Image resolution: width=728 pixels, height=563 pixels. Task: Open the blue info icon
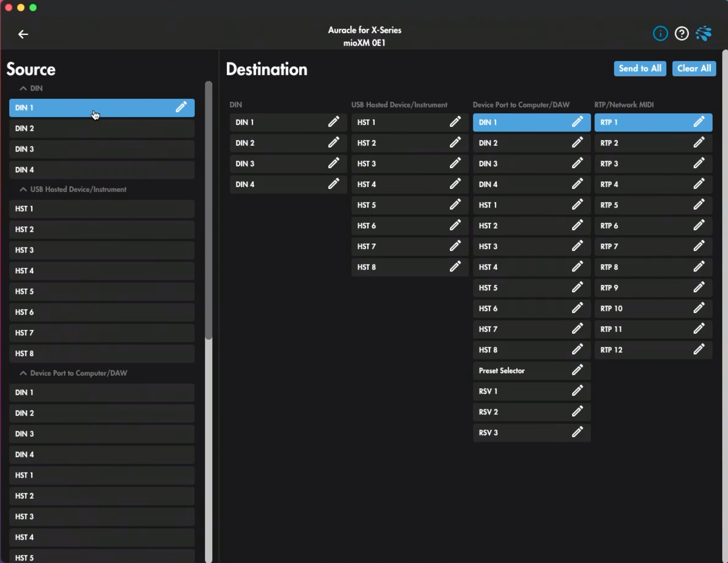tap(660, 34)
